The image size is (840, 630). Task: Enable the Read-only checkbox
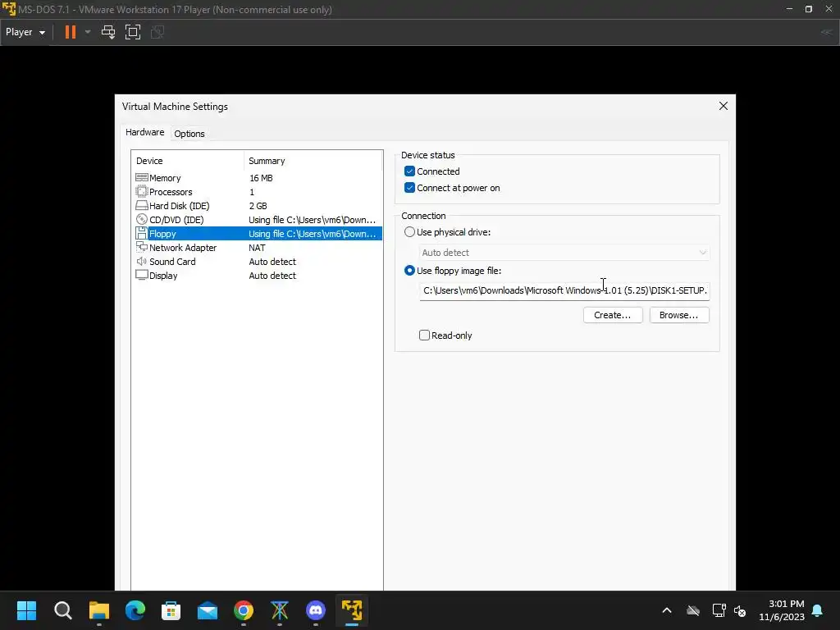tap(424, 336)
